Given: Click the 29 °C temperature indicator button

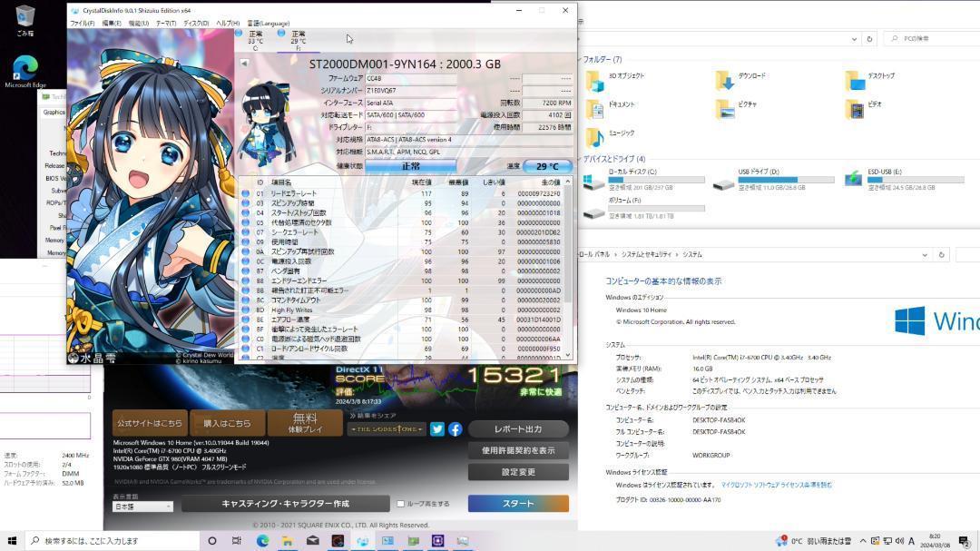Looking at the screenshot, I should point(547,166).
